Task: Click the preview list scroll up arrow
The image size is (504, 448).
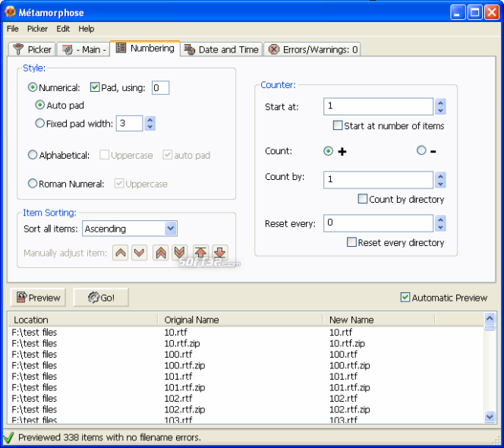Action: 490,318
